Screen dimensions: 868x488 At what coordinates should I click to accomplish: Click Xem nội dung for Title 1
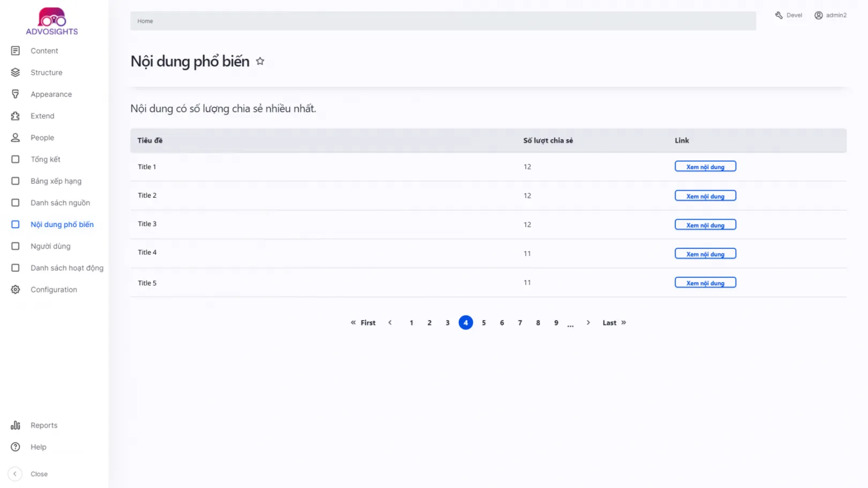click(x=705, y=167)
